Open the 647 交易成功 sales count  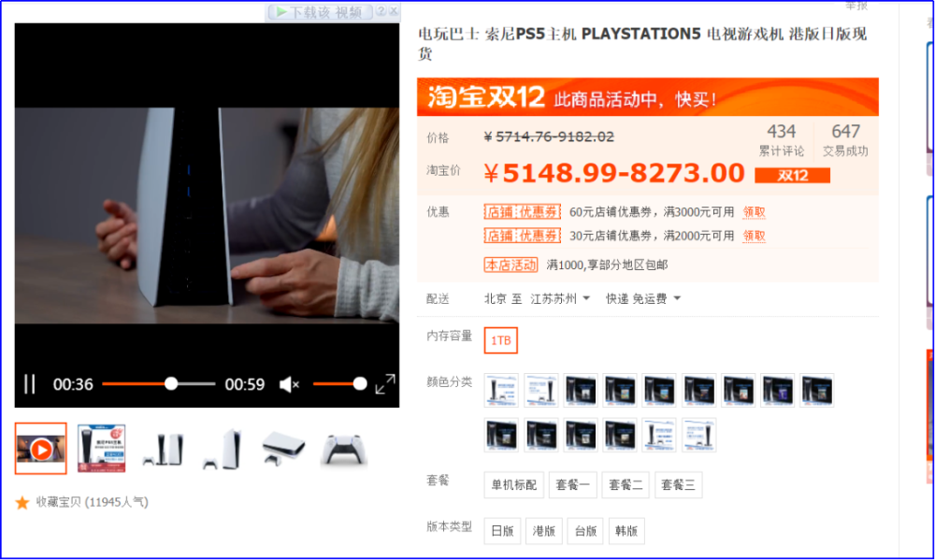coord(845,140)
